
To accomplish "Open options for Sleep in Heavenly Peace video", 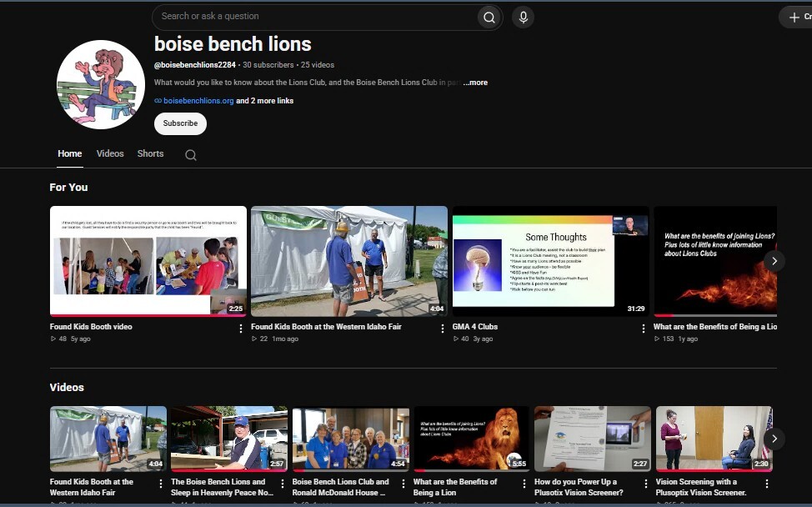I will (283, 484).
